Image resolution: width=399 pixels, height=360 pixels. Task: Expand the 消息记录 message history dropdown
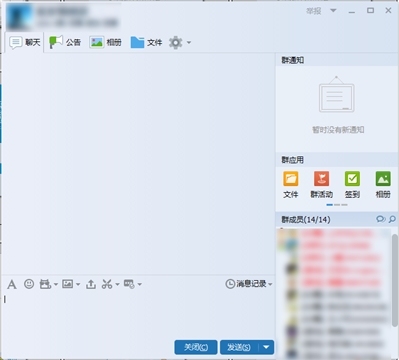click(270, 284)
